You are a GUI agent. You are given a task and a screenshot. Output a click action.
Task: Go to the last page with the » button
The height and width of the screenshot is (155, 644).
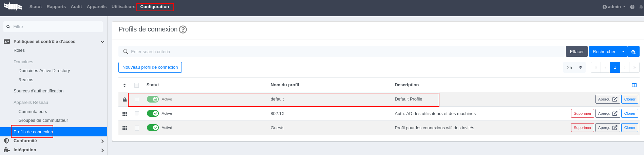pos(634,67)
